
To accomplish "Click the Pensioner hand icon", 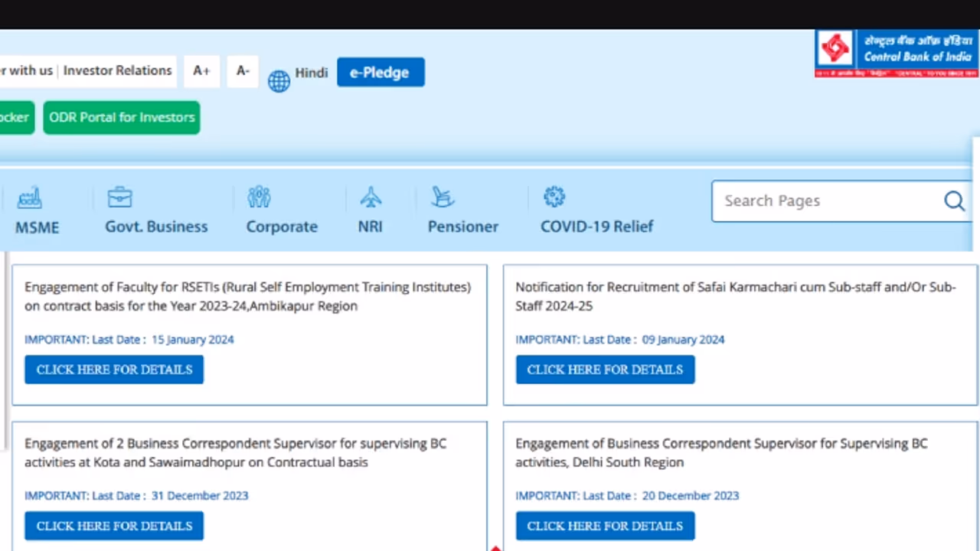I will tap(443, 197).
